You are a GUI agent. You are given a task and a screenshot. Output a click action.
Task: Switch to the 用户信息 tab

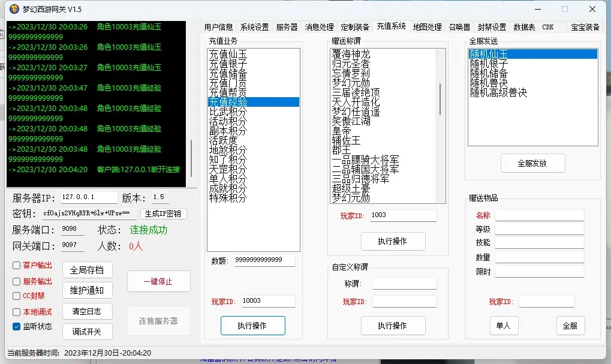[218, 27]
